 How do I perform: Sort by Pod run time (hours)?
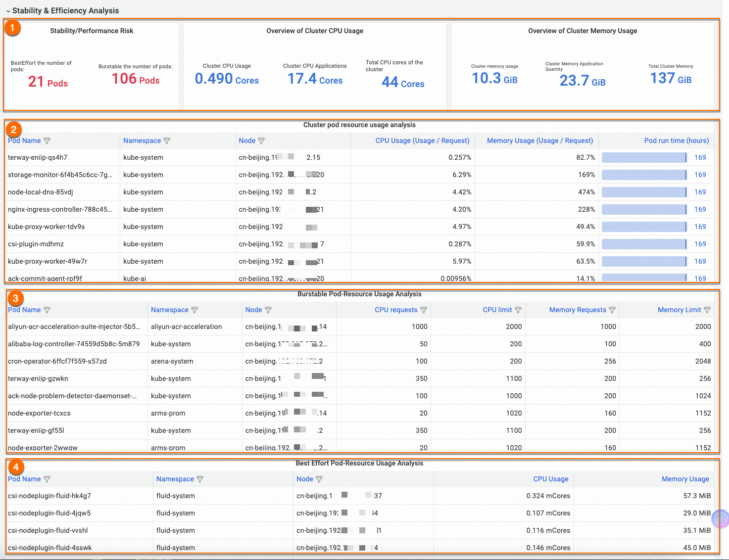(x=677, y=141)
